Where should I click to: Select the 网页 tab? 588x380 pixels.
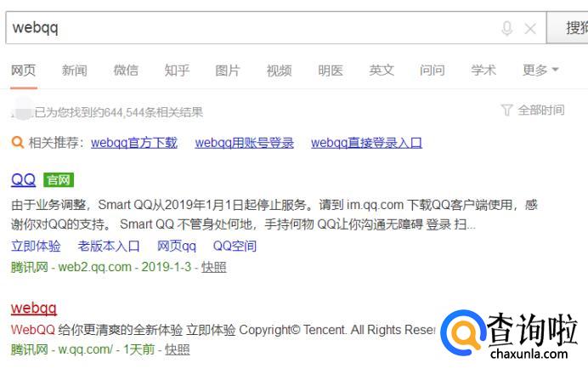(23, 71)
